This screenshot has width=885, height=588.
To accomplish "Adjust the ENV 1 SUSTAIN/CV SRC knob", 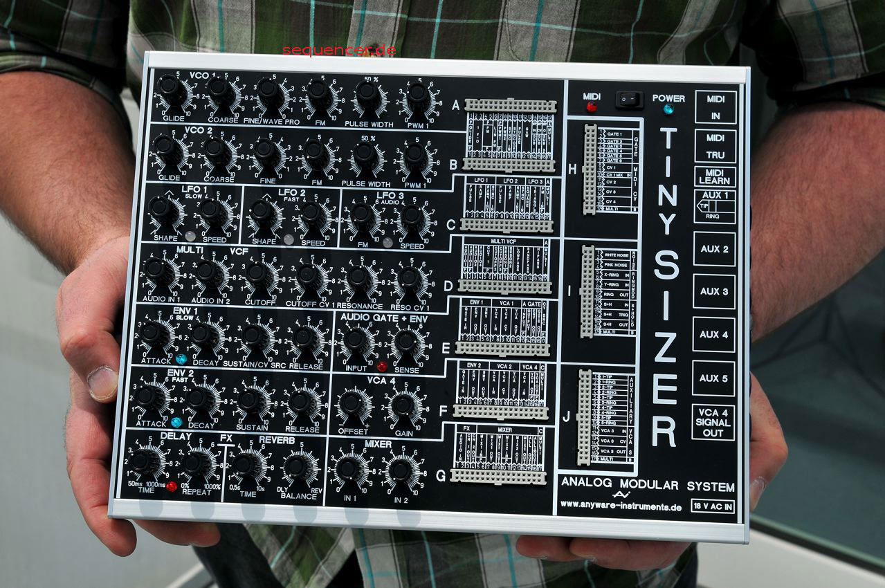I will pyautogui.click(x=256, y=338).
